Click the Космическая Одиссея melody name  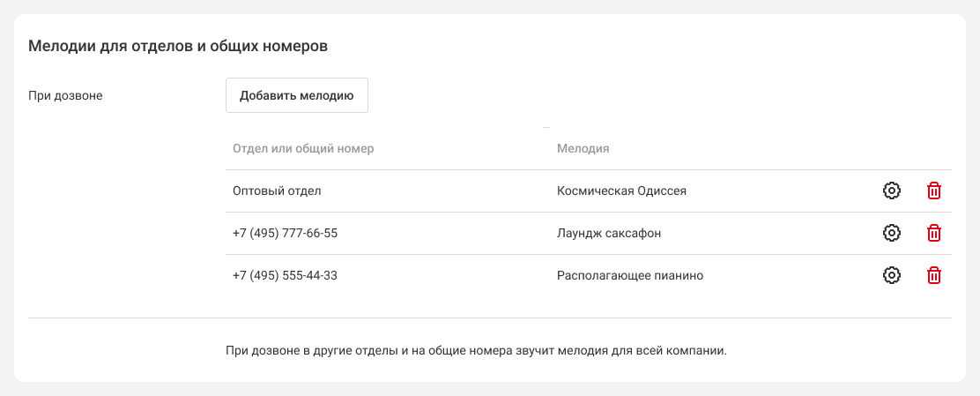point(621,191)
